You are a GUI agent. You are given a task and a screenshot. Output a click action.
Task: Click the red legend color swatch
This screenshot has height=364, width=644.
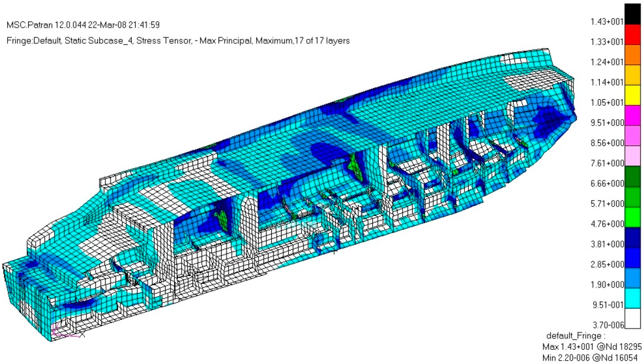(x=633, y=34)
